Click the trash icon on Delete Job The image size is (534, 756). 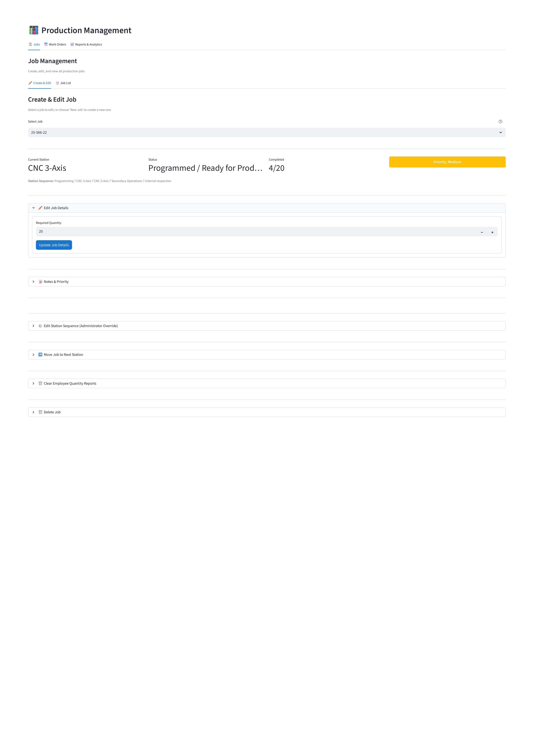coord(40,412)
